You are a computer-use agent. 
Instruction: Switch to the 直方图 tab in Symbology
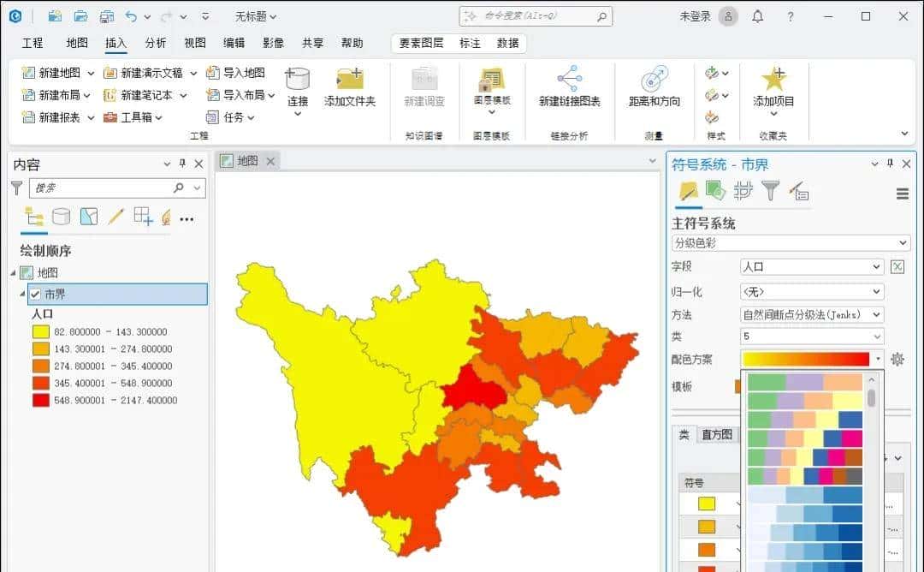(716, 435)
